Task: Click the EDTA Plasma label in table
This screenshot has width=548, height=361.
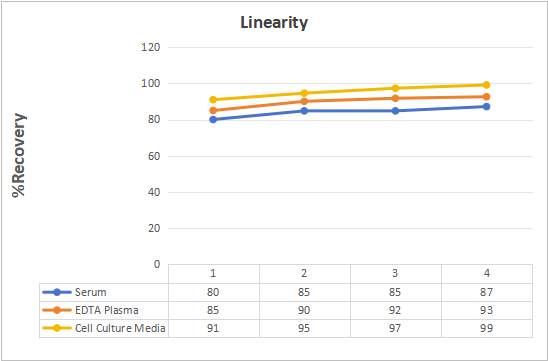Action: pyautogui.click(x=107, y=310)
